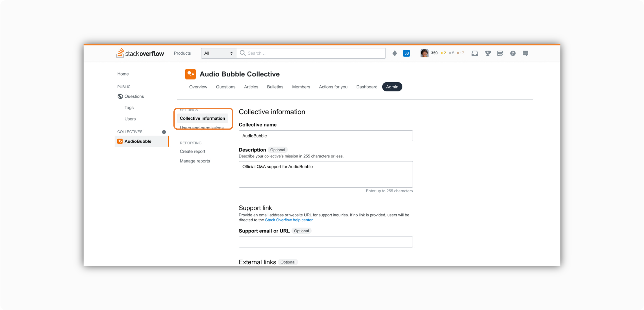Viewport: 644px width, 310px height.
Task: Click the Description text area
Action: coord(326,174)
